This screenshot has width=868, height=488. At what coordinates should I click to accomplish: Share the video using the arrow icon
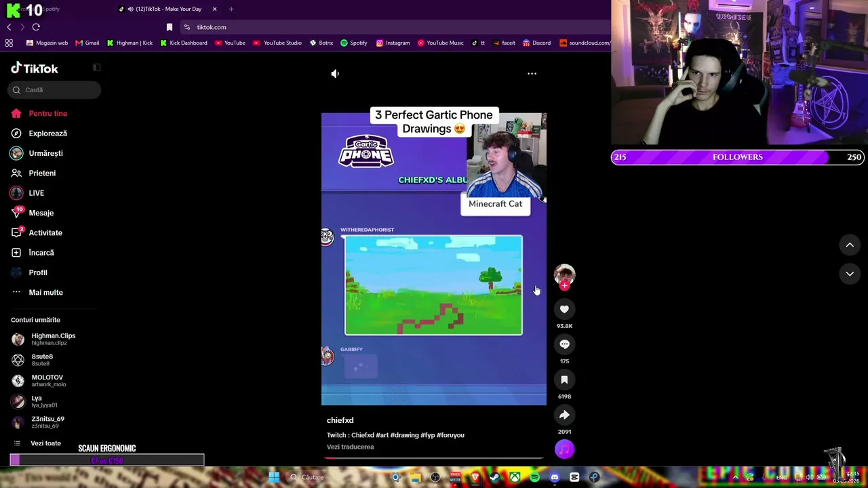[x=564, y=415]
